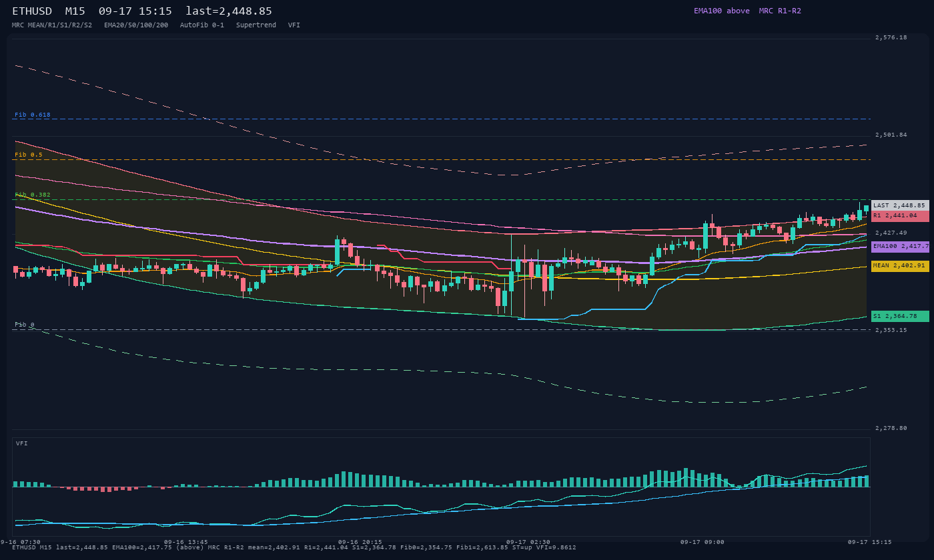
Task: Click the 09-17 02:30 time axis label
Action: pyautogui.click(x=528, y=542)
